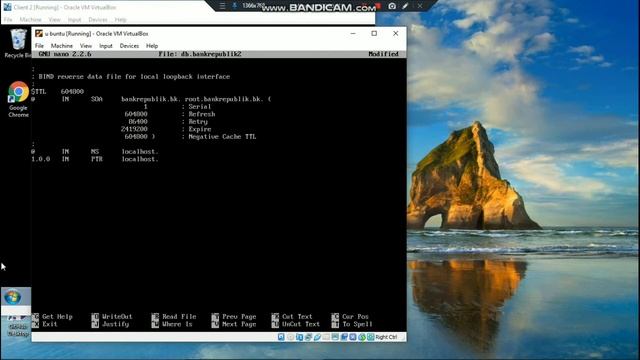Open the shared folders icon in VirtualBox status bar
The height and width of the screenshot is (360, 640).
(326, 337)
